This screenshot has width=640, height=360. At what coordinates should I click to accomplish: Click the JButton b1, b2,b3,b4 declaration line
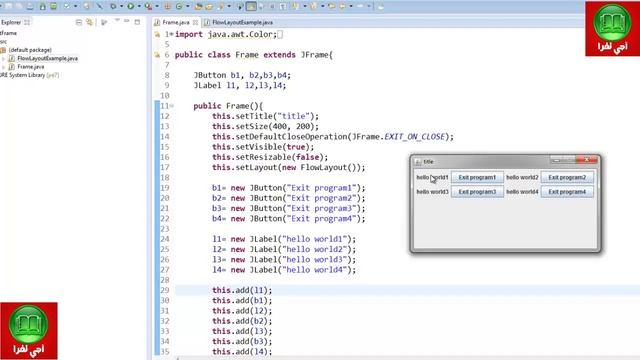(x=242, y=75)
